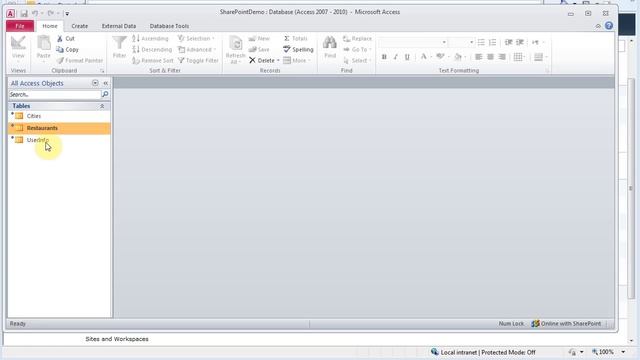Screen dimensions: 640x360
Task: Switch to the Database Tools tab
Action: coord(169,26)
